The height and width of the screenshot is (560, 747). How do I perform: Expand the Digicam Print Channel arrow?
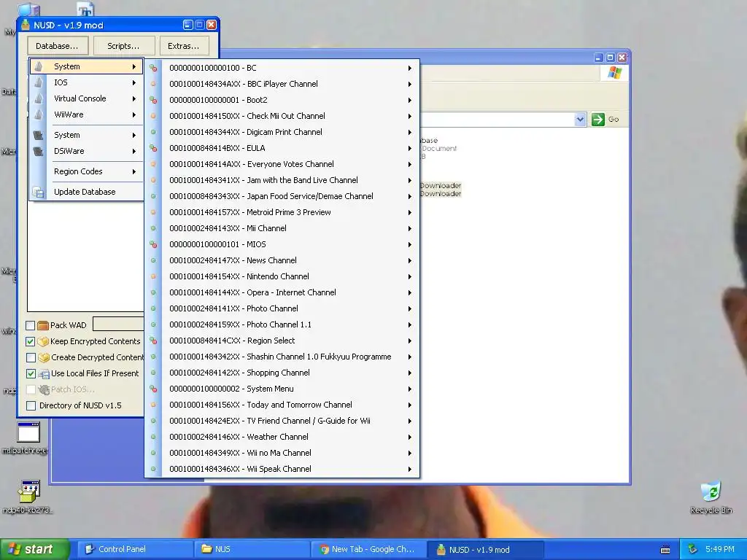(410, 133)
